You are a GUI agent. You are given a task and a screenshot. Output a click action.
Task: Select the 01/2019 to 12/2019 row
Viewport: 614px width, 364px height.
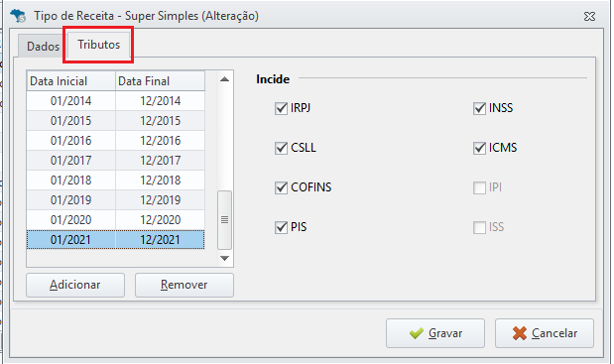pos(115,200)
